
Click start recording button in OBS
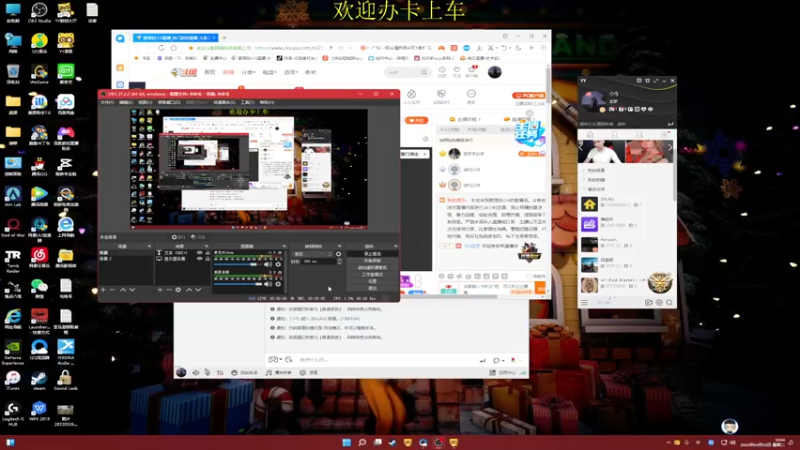372,261
